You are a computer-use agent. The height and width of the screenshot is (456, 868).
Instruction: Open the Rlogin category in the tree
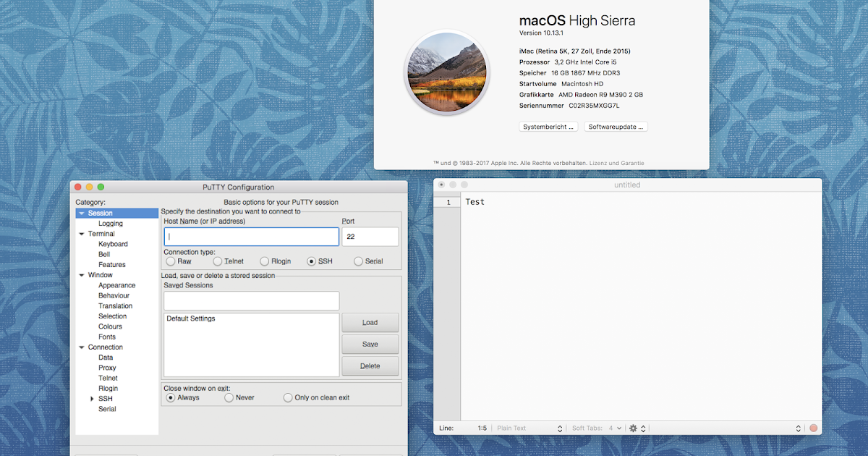click(x=109, y=389)
